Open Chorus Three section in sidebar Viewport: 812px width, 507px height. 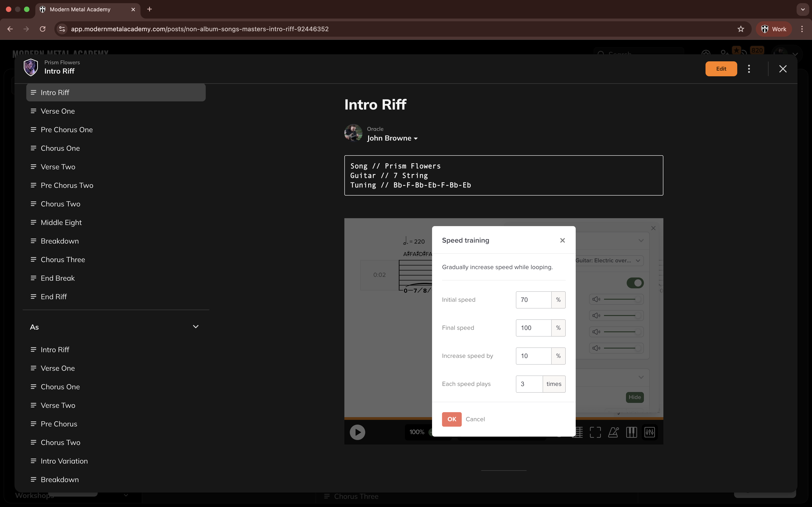coord(63,260)
